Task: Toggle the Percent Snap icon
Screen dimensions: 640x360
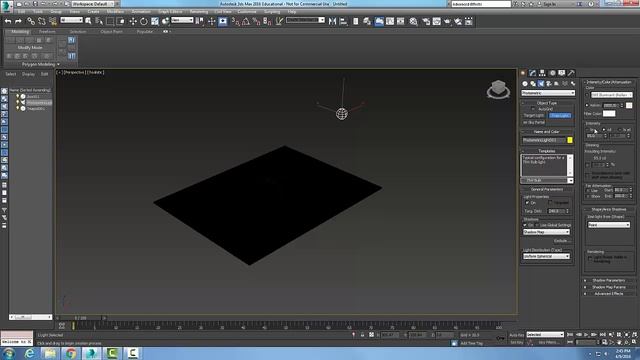Action: point(256,21)
